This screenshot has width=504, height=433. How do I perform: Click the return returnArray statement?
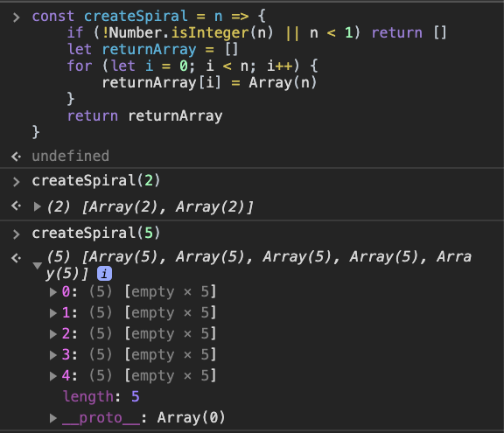(x=145, y=115)
